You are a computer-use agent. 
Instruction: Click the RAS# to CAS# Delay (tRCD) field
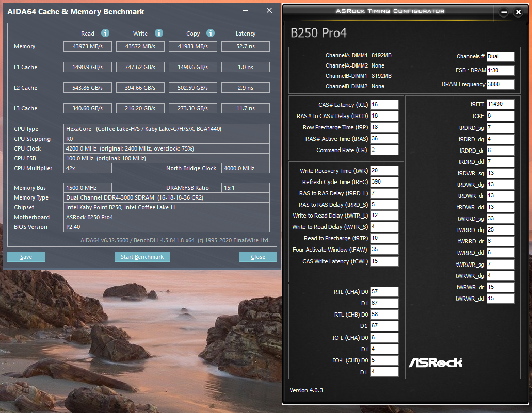[384, 116]
